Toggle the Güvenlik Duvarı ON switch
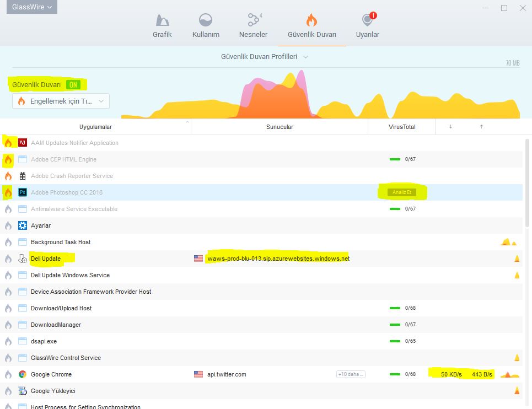This screenshot has height=409, width=532. [x=73, y=84]
